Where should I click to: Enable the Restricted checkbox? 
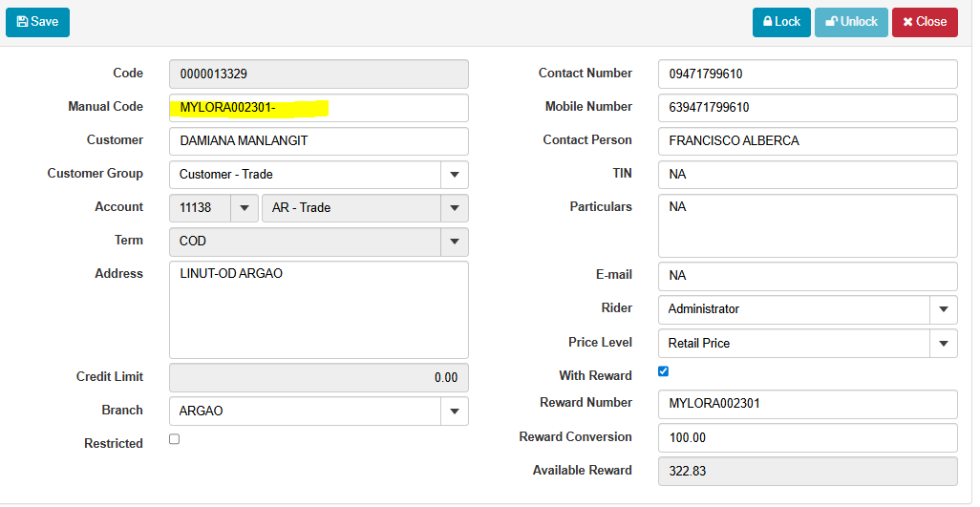click(174, 439)
